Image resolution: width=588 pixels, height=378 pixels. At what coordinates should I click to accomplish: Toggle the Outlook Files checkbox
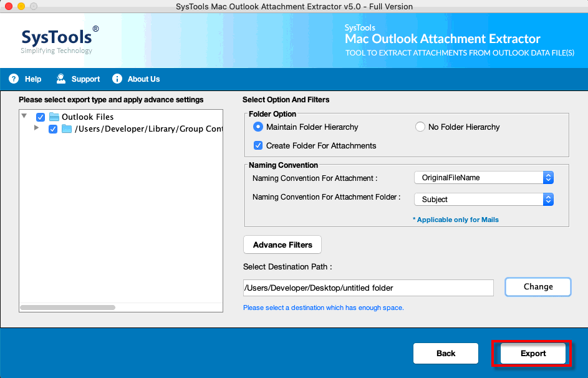click(41, 117)
